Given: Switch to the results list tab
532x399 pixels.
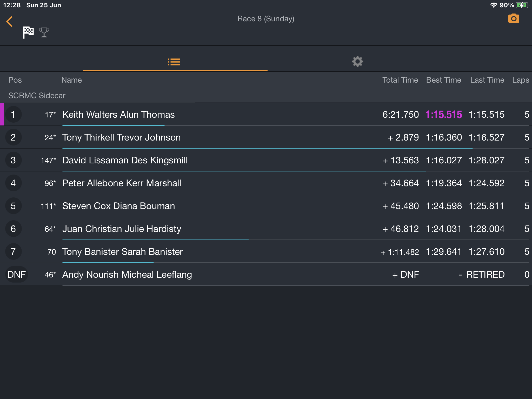Looking at the screenshot, I should pyautogui.click(x=174, y=62).
